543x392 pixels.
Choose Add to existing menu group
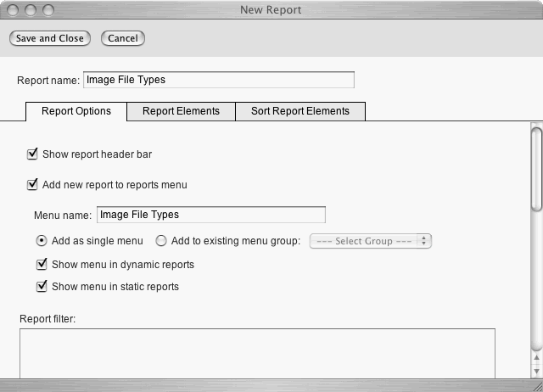pos(161,241)
